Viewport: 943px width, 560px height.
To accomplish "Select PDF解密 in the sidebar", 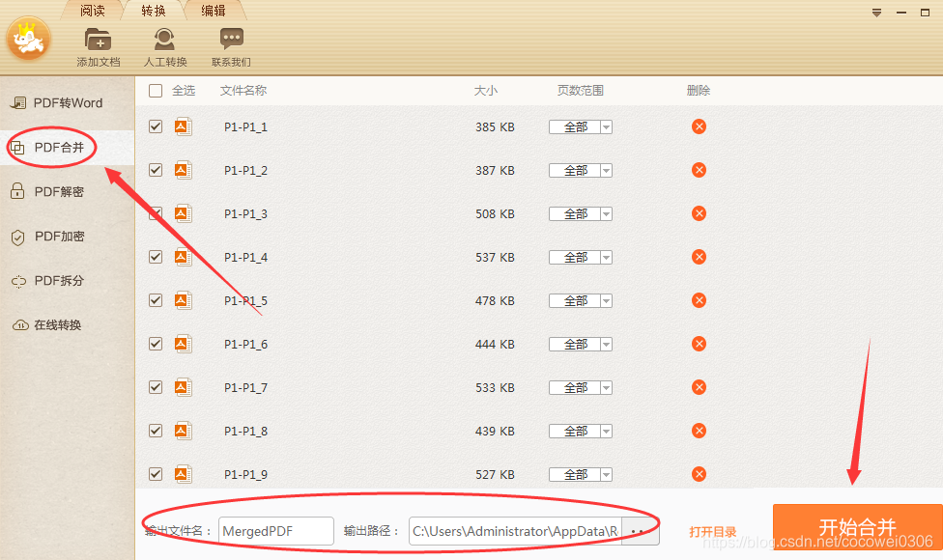I will pos(68,192).
